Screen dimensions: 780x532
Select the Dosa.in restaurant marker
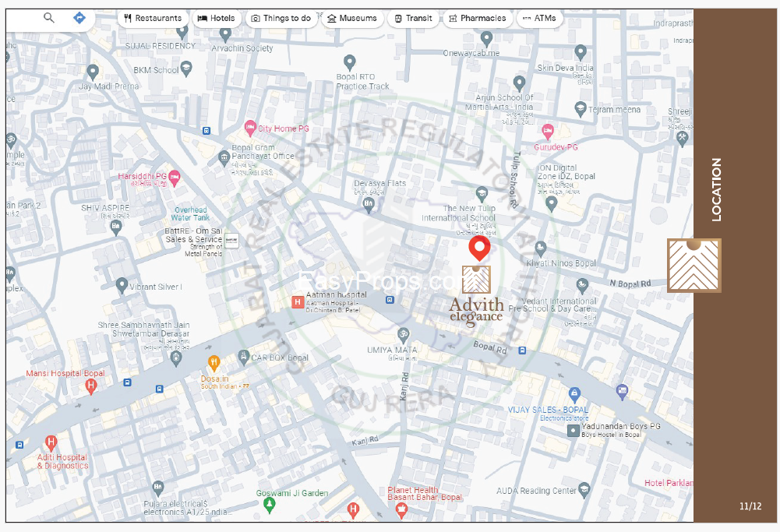click(x=214, y=362)
